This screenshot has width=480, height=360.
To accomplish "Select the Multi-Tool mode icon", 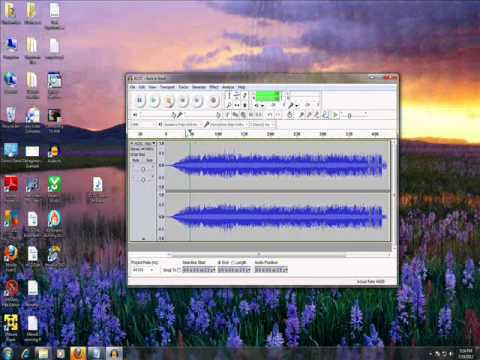I will click(x=245, y=105).
